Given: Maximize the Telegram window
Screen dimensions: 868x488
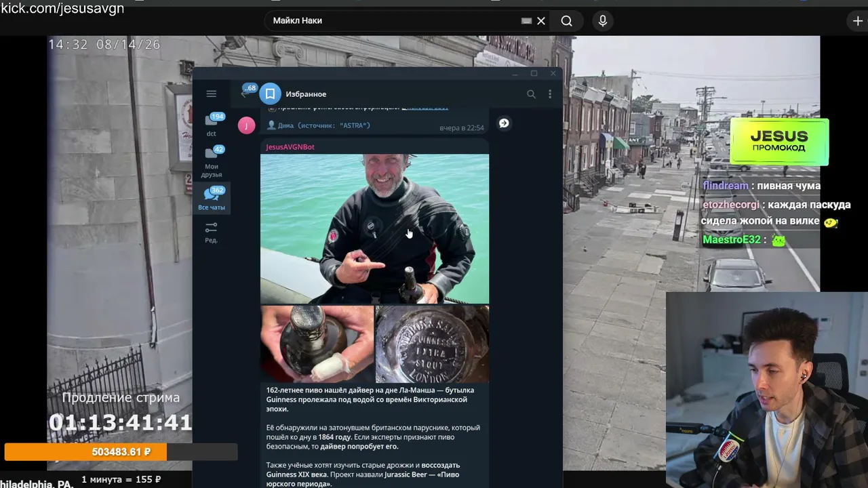Looking at the screenshot, I should click(x=534, y=73).
